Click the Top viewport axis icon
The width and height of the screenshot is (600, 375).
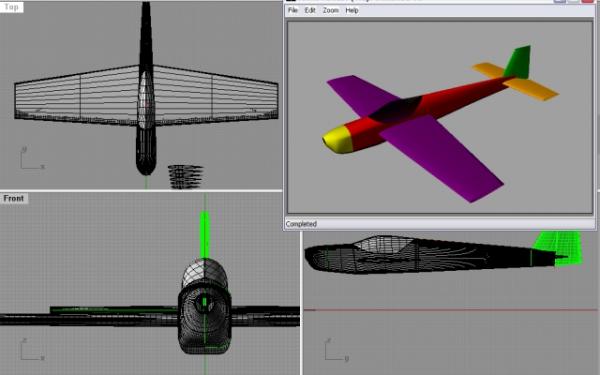tap(32, 158)
